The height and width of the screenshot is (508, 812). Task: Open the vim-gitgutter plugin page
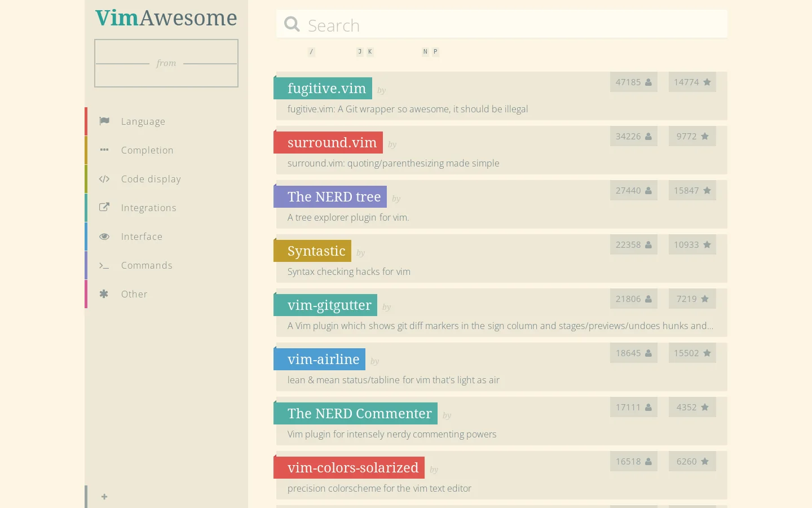325,305
